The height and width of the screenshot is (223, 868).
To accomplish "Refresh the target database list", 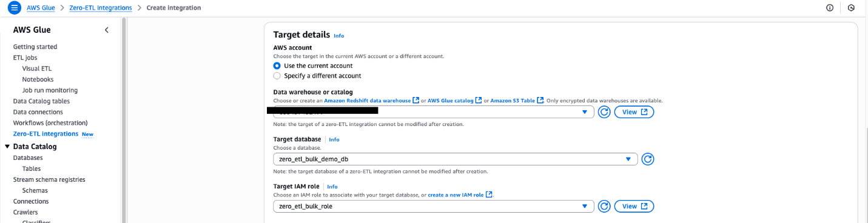I will pyautogui.click(x=648, y=159).
